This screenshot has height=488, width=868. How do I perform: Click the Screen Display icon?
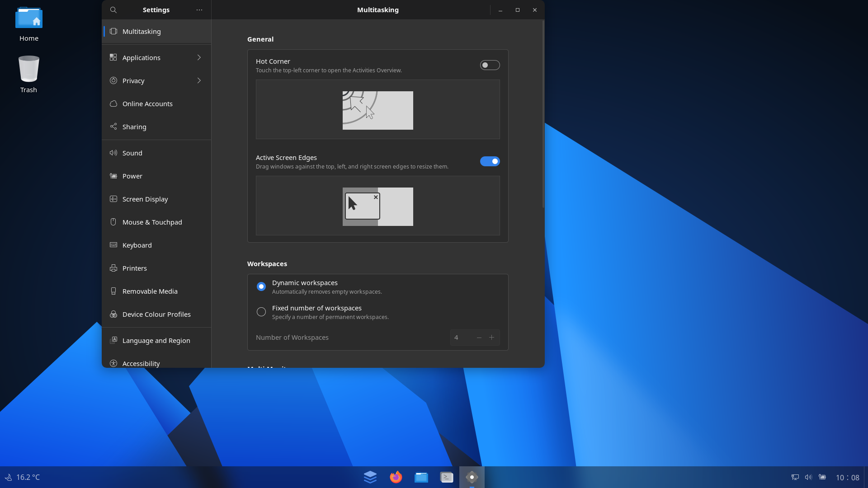pos(113,199)
